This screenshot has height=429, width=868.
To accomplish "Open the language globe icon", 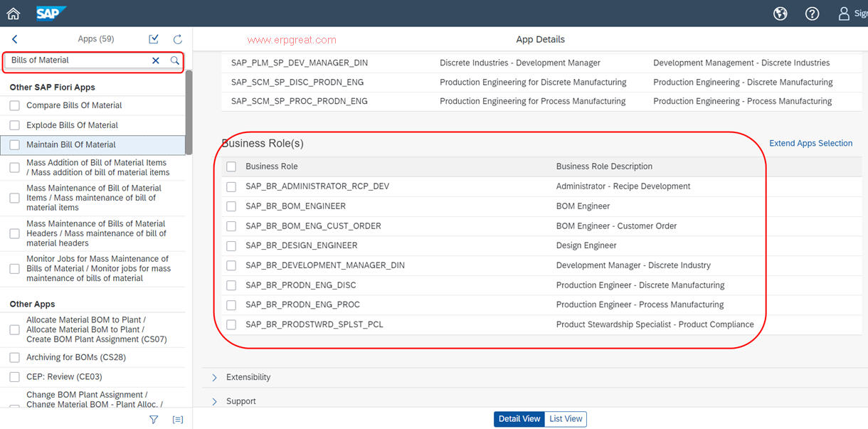I will (780, 14).
